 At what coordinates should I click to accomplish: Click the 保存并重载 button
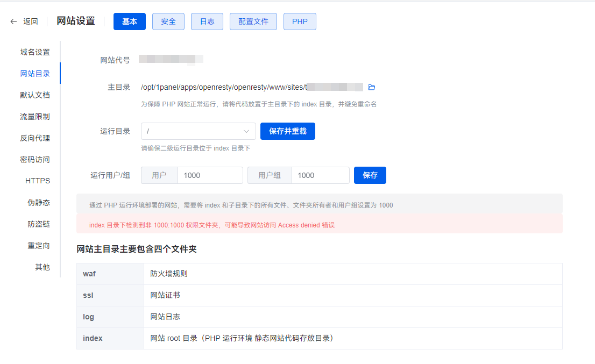[288, 131]
